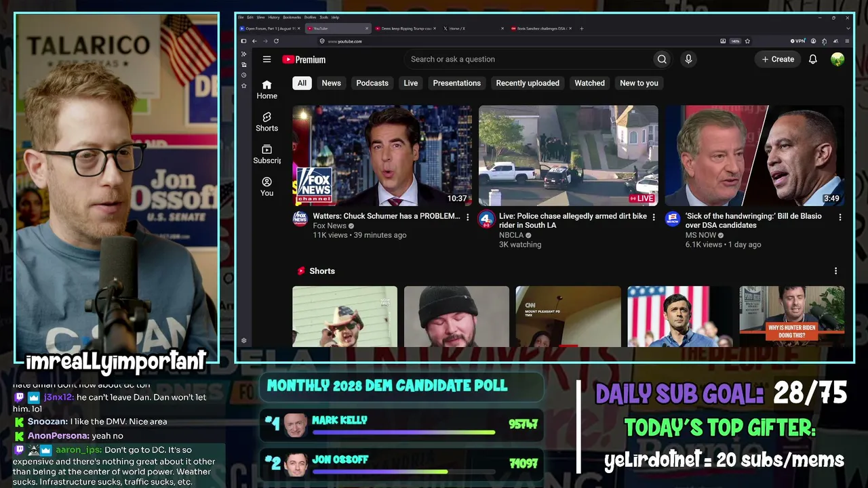Open the browser application menu
The image size is (868, 488).
pyautogui.click(x=847, y=41)
